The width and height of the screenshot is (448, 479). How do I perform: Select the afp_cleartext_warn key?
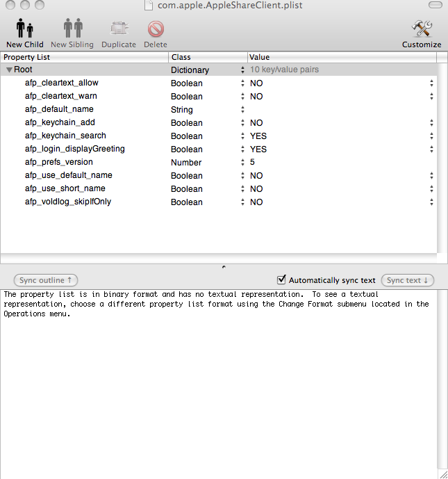point(61,96)
